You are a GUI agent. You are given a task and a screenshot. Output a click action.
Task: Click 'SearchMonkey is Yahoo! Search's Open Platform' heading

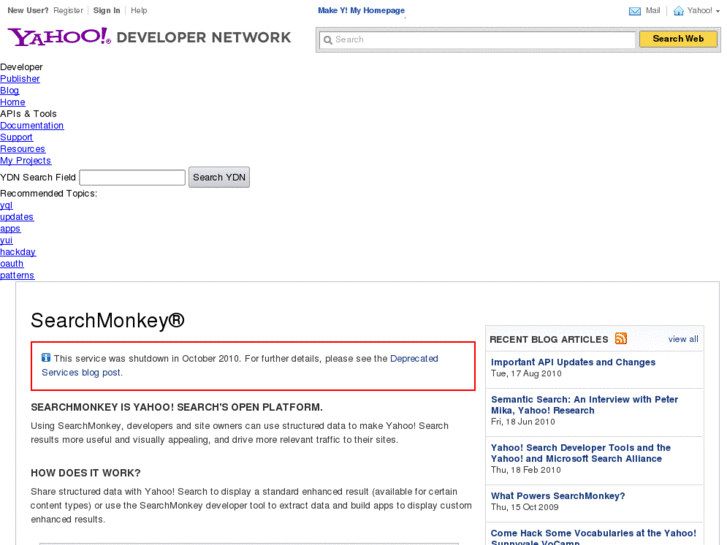pos(177,407)
